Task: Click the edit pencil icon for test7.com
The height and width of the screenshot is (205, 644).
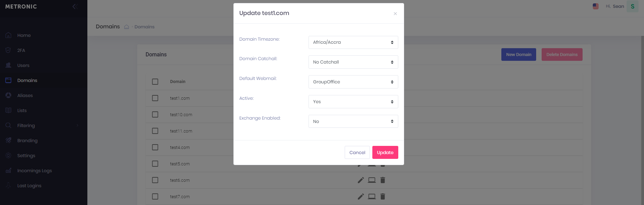Action: point(361,196)
